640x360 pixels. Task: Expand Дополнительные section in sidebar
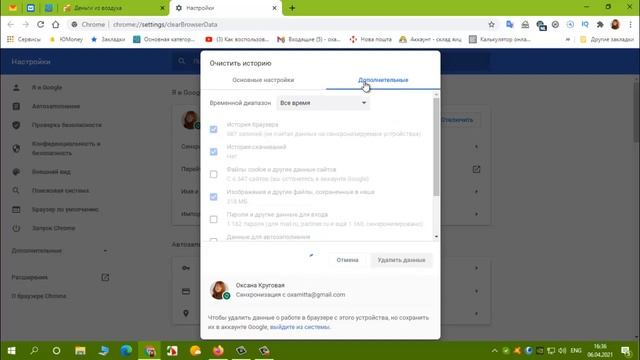(x=59, y=251)
